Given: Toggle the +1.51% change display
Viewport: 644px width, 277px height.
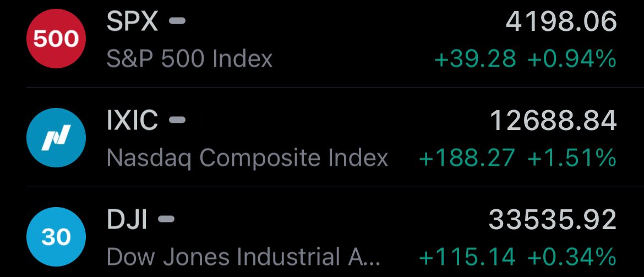Looking at the screenshot, I should click(x=572, y=158).
